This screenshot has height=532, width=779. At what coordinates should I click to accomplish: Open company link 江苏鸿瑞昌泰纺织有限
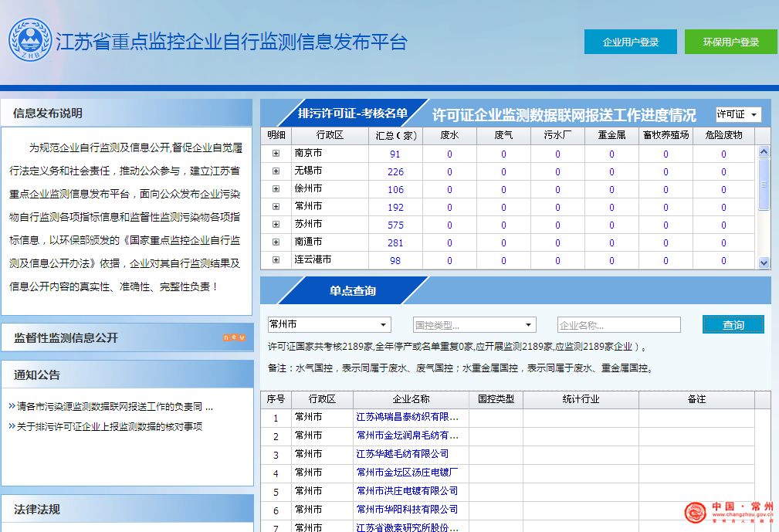click(407, 417)
